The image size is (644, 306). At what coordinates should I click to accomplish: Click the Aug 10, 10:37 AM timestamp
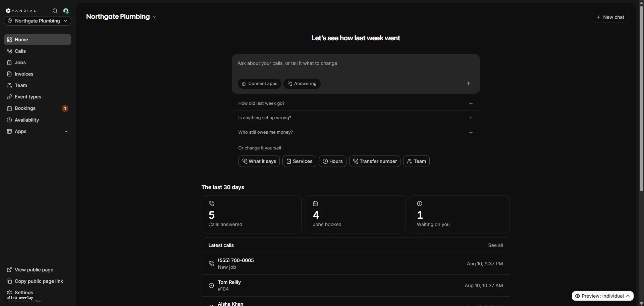pos(484,286)
